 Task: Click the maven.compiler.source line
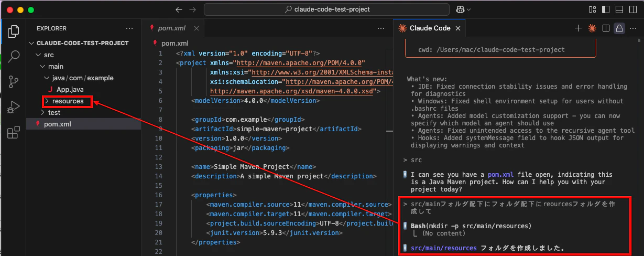pos(299,204)
